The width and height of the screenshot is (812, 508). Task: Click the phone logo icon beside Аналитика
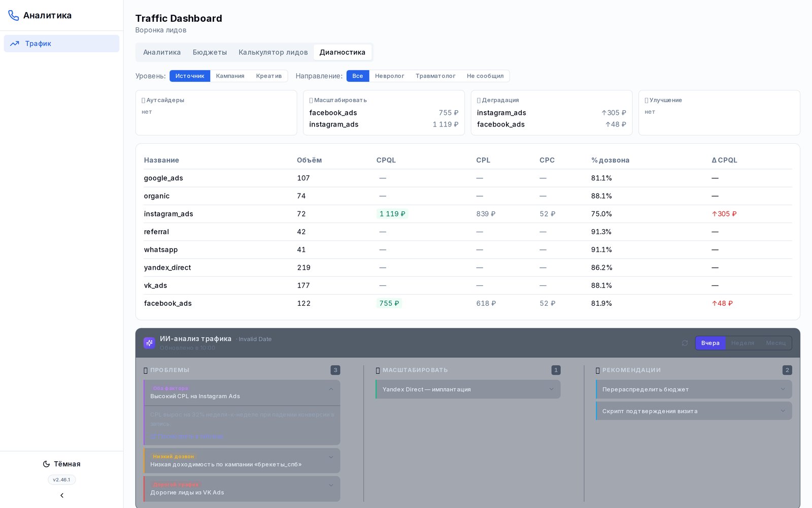click(x=14, y=16)
